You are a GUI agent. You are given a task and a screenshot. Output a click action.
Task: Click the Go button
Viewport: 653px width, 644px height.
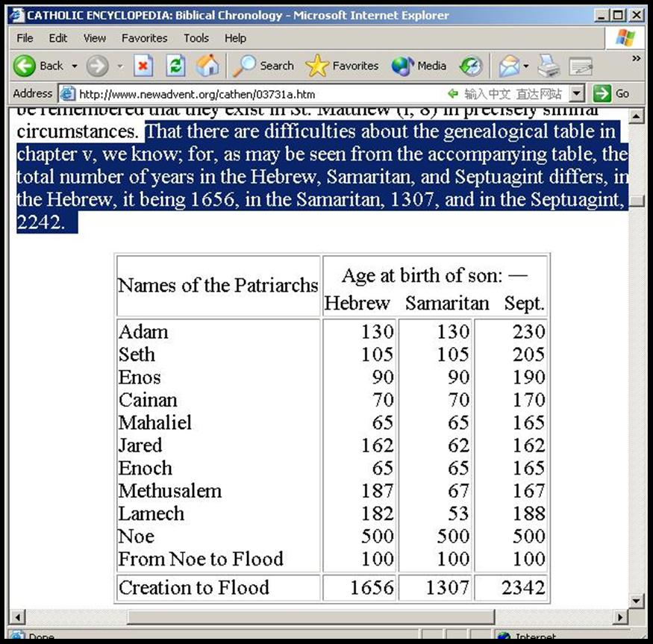611,94
